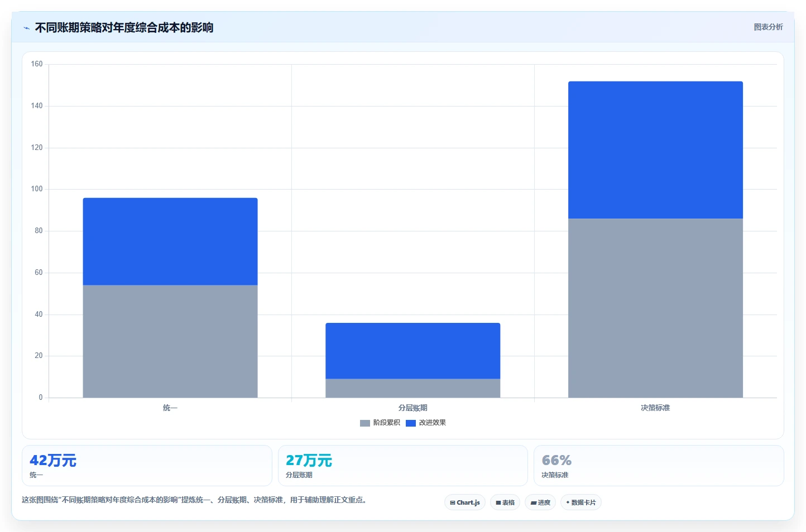806x532 pixels.
Task: Click the 阶段累积 legend label
Action: click(x=387, y=423)
